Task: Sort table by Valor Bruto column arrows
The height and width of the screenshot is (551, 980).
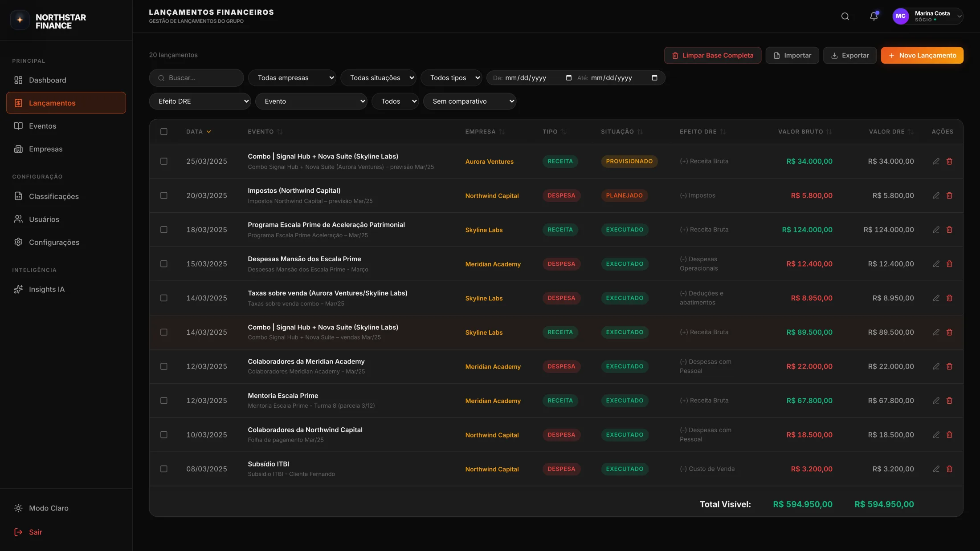Action: click(829, 132)
